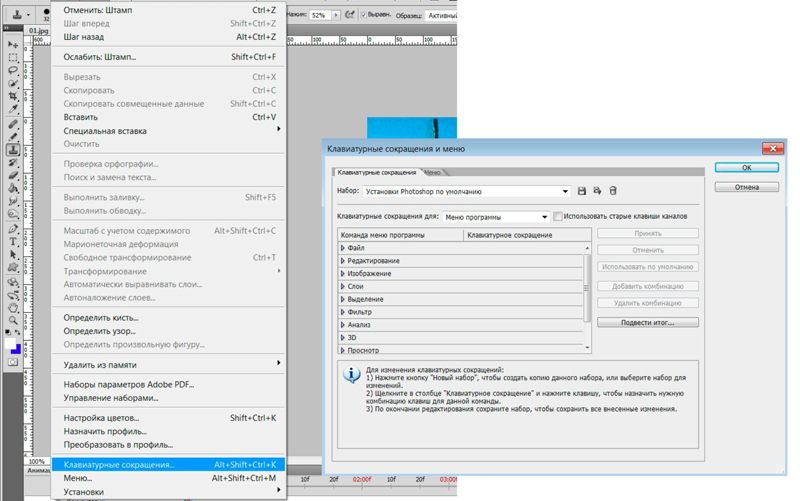Viewport: 800px width, 501px height.
Task: Expand the 'Фильтр' command group
Action: click(x=343, y=312)
